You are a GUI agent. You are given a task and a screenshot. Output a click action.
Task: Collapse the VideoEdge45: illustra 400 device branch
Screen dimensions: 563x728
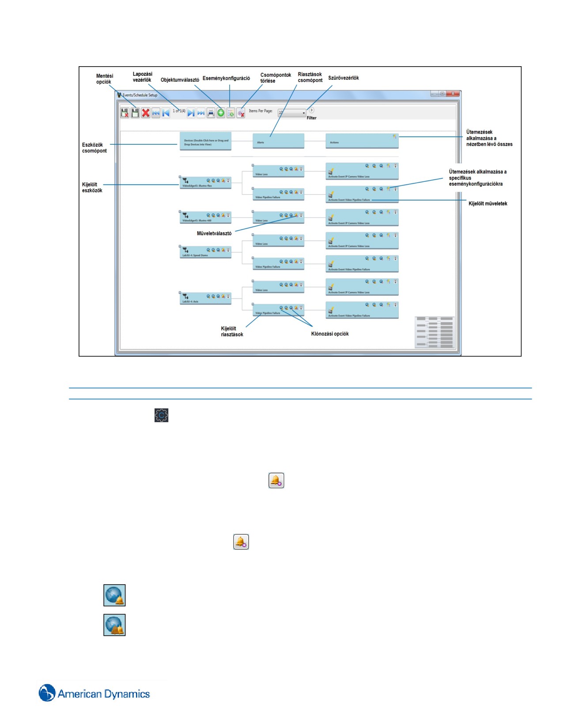180,212
